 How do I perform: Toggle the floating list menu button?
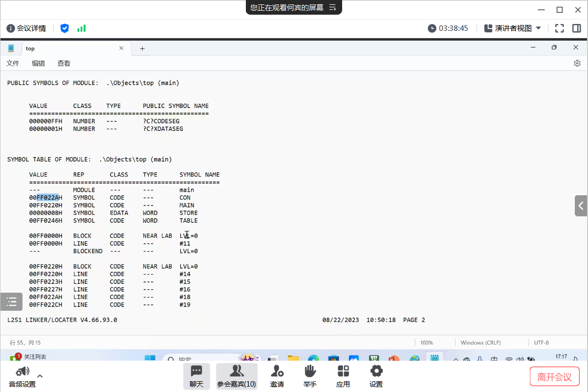click(11, 302)
